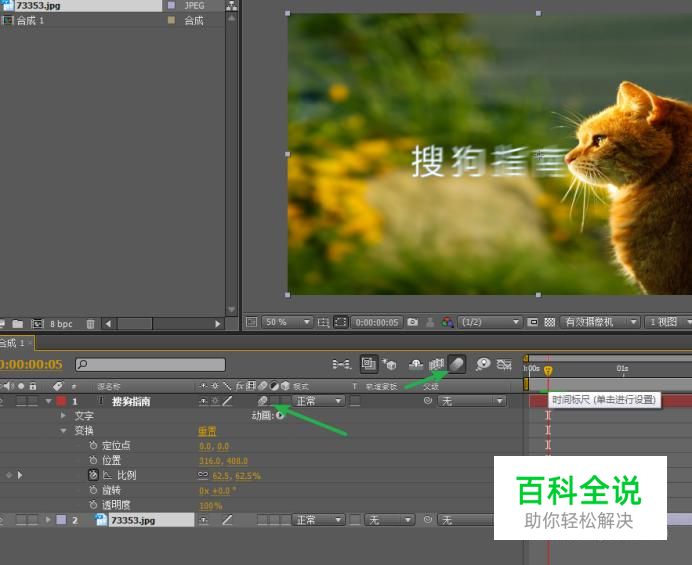Open the parent 无 dropdown for 搜狗指南

(x=472, y=401)
